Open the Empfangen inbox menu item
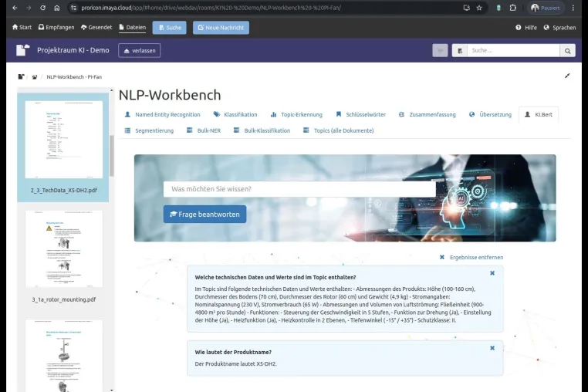 56,27
